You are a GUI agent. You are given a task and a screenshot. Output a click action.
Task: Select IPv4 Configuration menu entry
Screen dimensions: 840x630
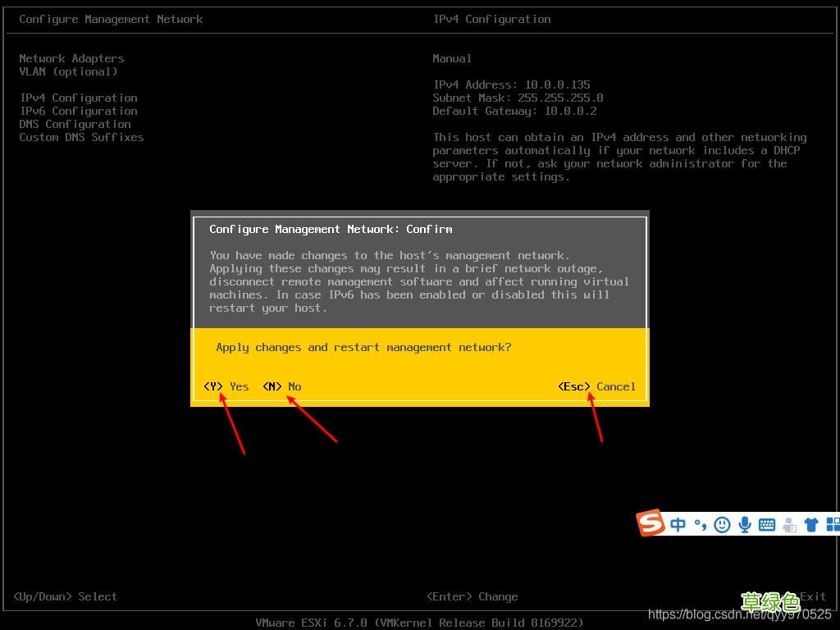pos(78,98)
